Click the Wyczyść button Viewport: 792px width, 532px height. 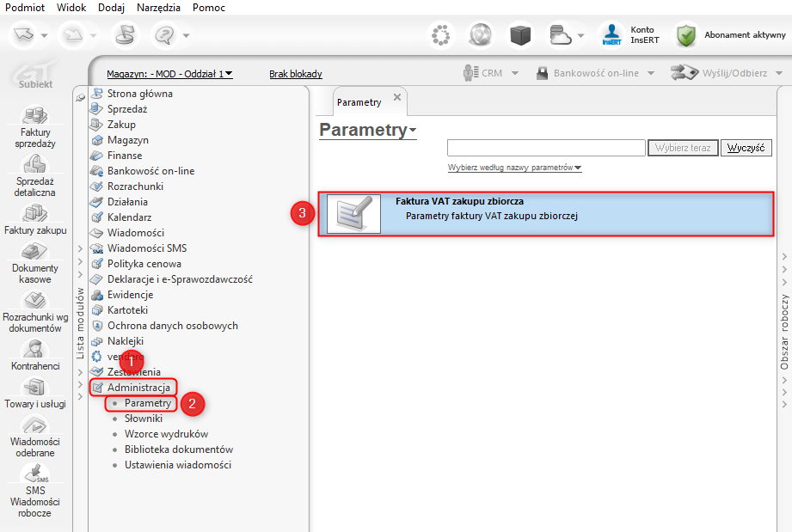coord(746,148)
